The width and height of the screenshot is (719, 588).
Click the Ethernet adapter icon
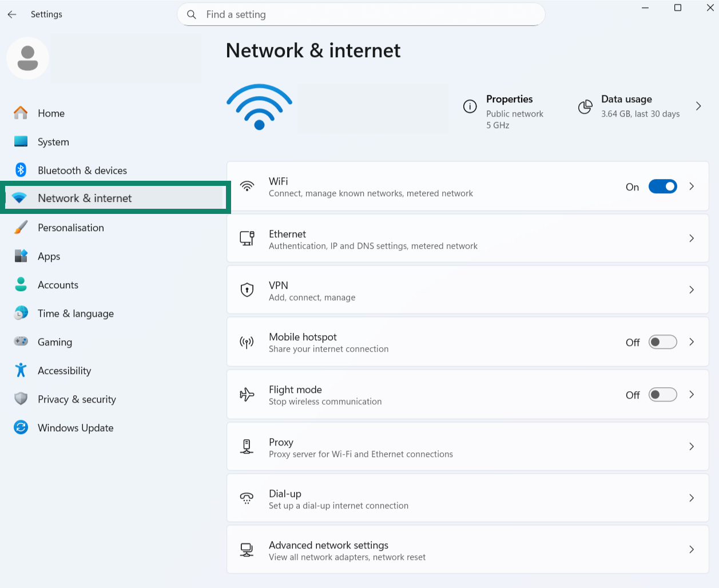247,238
